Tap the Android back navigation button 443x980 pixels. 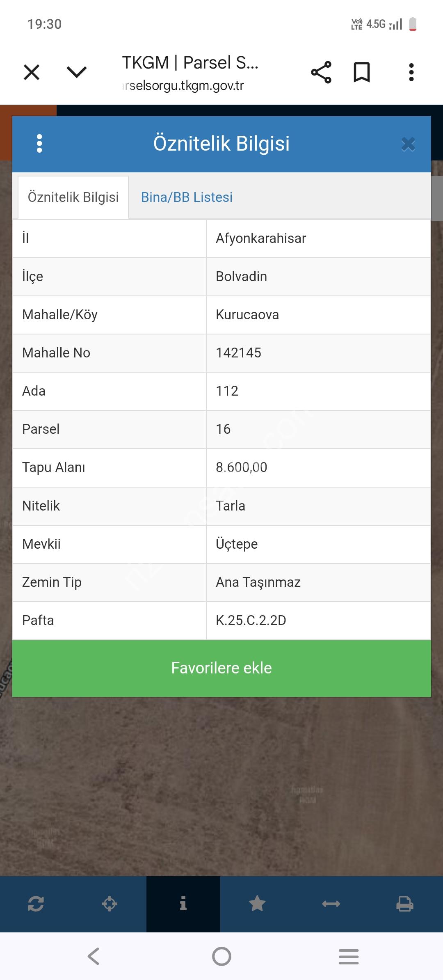pos(94,956)
